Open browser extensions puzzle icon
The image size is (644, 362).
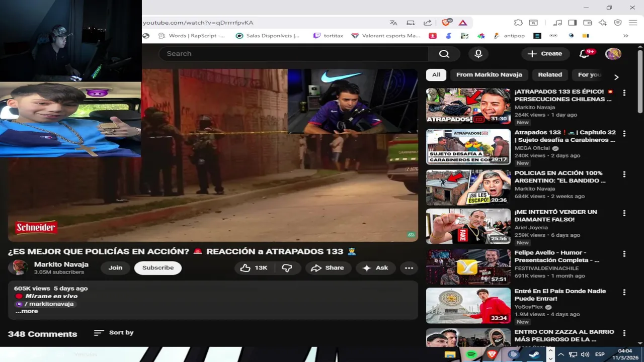point(518,23)
